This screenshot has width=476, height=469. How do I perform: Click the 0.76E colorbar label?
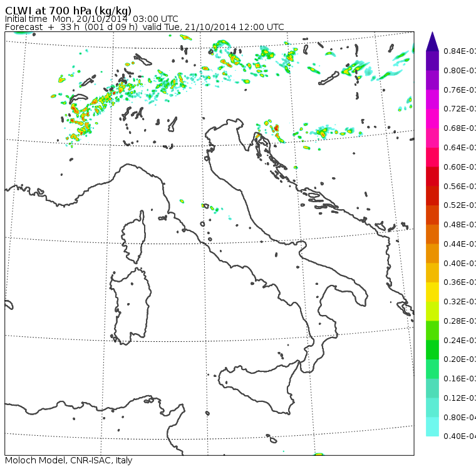[x=460, y=90]
